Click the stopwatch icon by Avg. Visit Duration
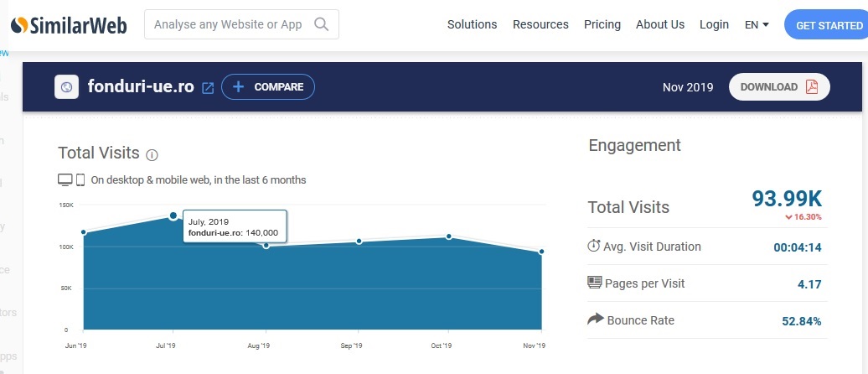Image resolution: width=868 pixels, height=374 pixels. point(593,246)
